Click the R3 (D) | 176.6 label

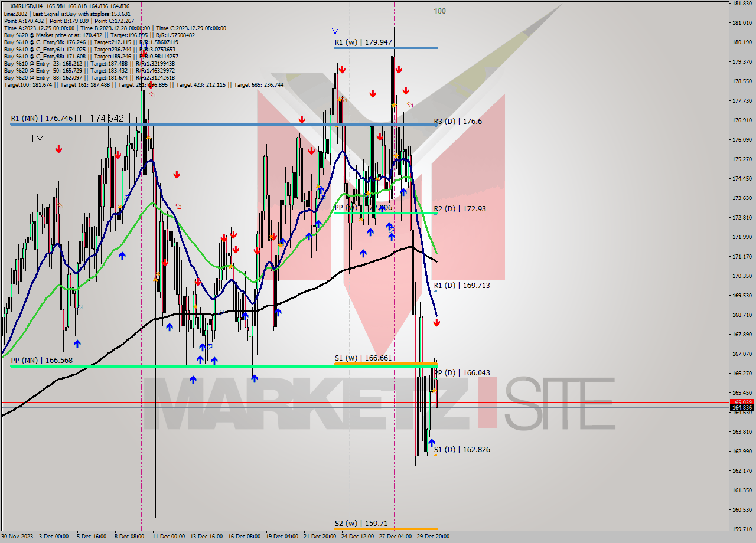[x=458, y=121]
